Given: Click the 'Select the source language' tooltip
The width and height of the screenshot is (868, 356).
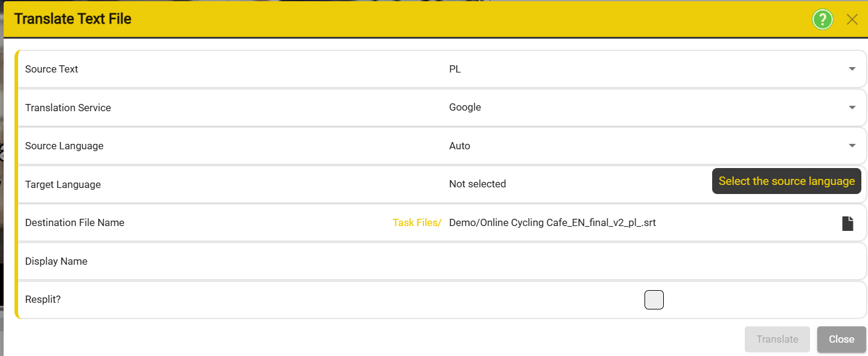Looking at the screenshot, I should click(x=786, y=181).
